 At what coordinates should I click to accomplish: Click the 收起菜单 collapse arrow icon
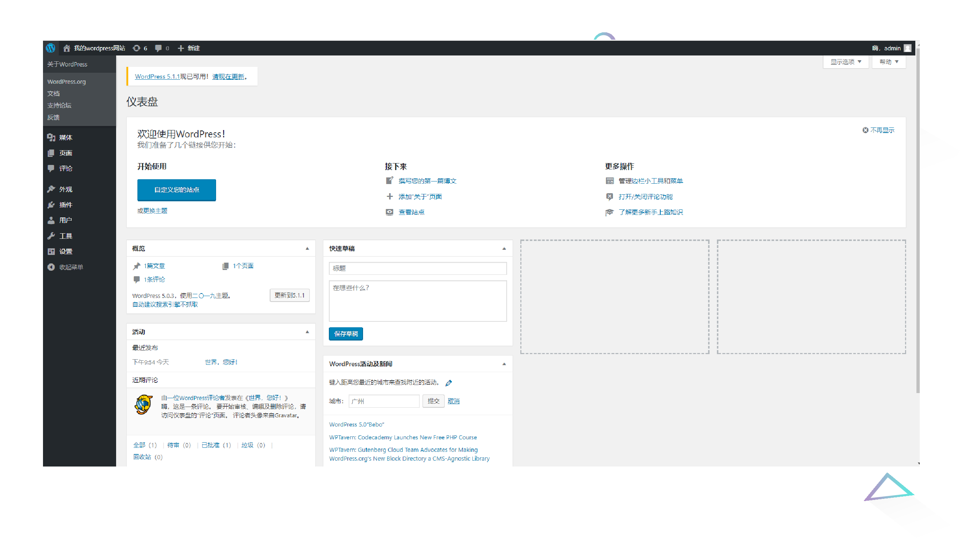pyautogui.click(x=51, y=267)
